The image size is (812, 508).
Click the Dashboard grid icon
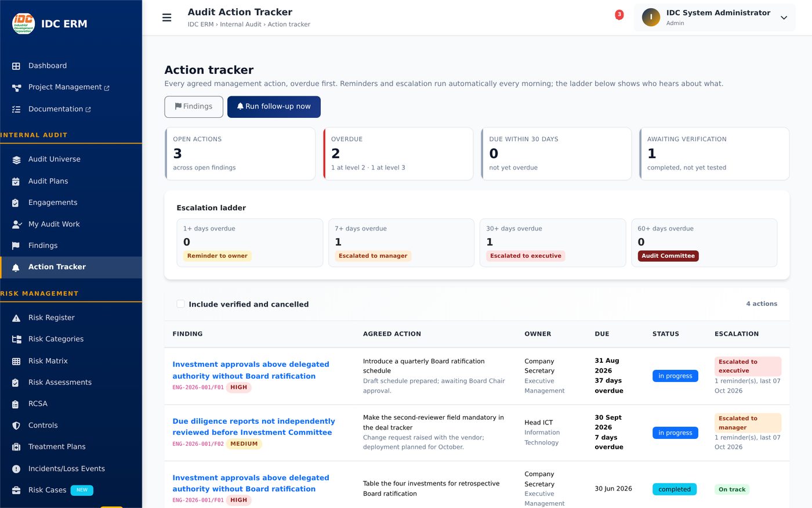(16, 66)
